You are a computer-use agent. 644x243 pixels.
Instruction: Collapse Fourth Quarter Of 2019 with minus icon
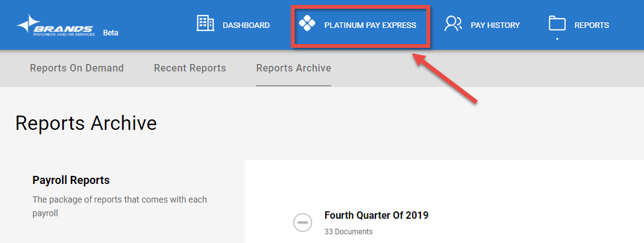tap(303, 222)
